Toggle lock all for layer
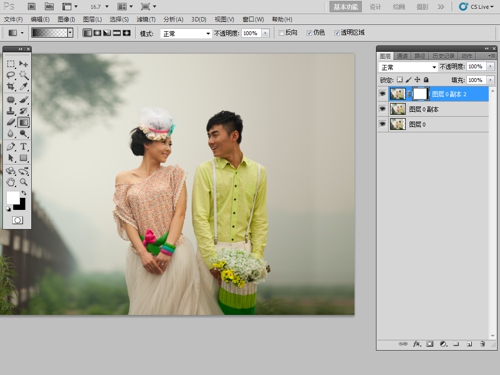Viewport: 500px width, 375px height. [426, 80]
